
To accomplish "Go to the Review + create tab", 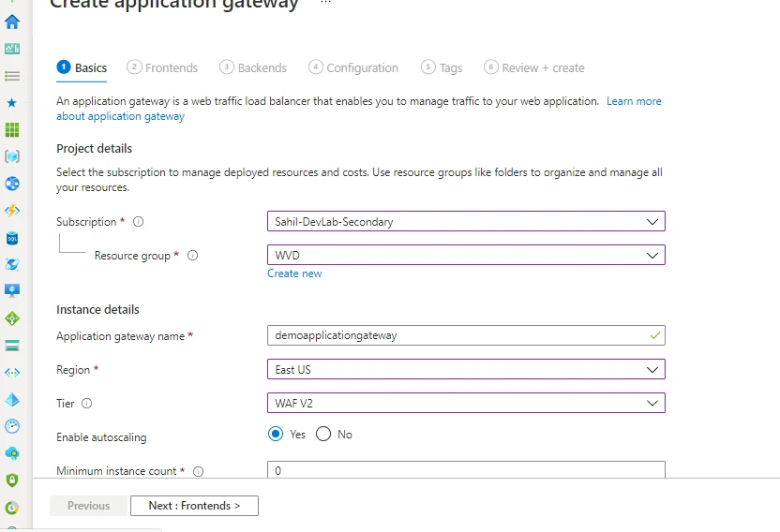I will [x=534, y=67].
